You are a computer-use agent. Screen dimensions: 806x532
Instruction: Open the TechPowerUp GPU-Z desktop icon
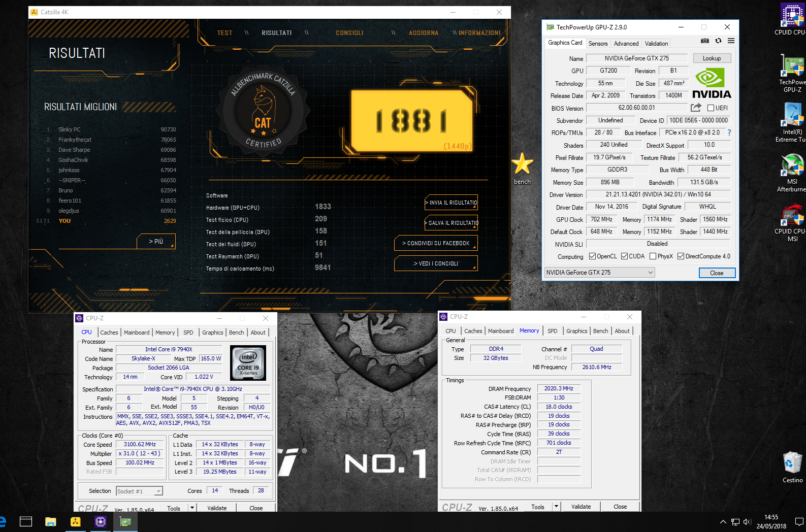tap(792, 74)
